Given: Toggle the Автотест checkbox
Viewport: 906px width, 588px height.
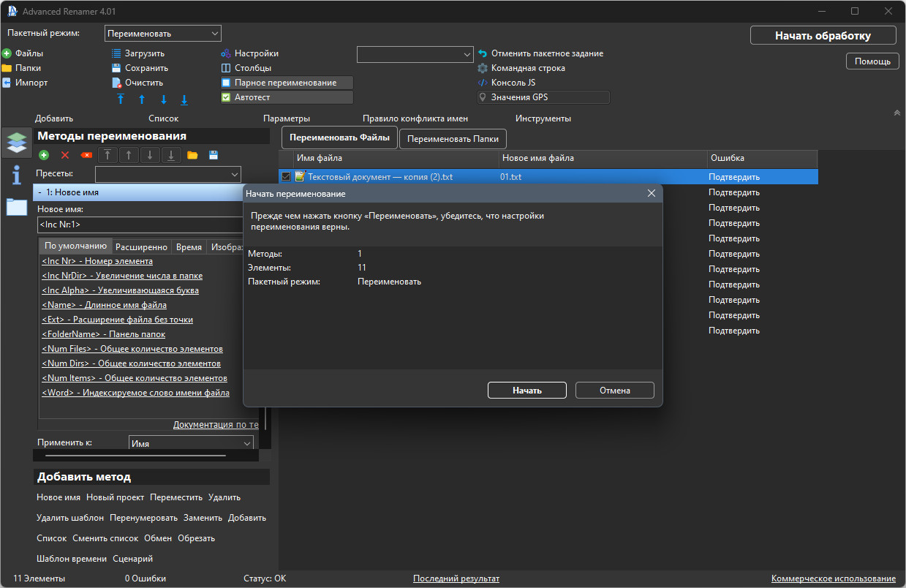Looking at the screenshot, I should coord(226,97).
